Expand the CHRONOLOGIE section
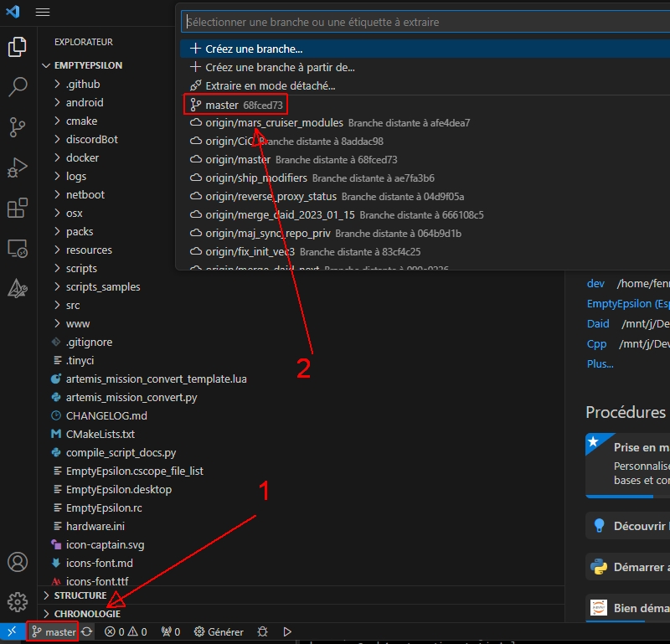Image resolution: width=670 pixels, height=644 pixels. point(87,614)
